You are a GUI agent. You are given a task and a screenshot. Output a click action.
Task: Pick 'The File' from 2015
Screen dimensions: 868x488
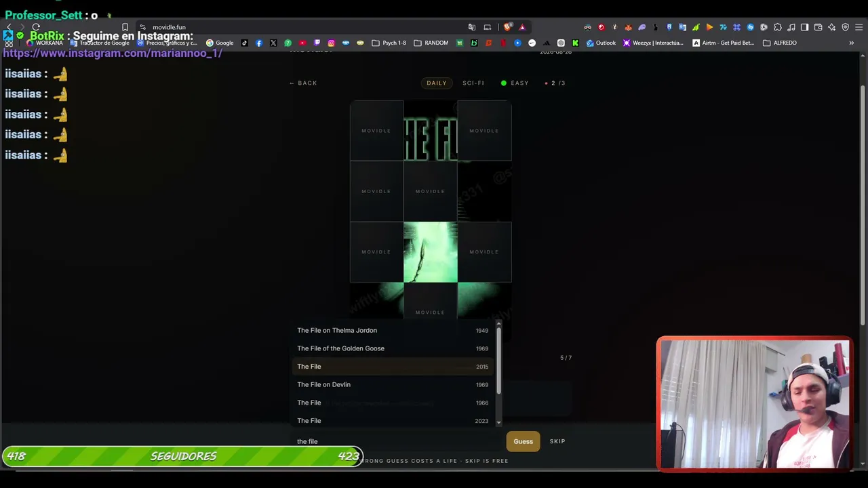[393, 367]
